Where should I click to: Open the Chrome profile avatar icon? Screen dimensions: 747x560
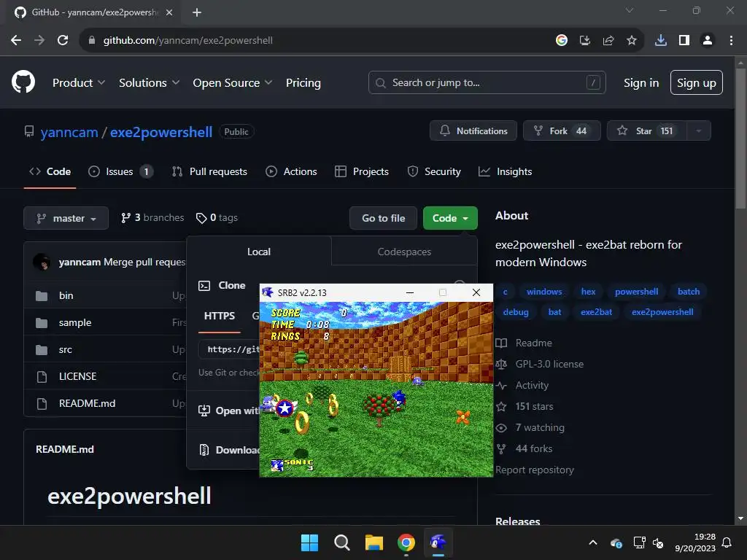[708, 41]
